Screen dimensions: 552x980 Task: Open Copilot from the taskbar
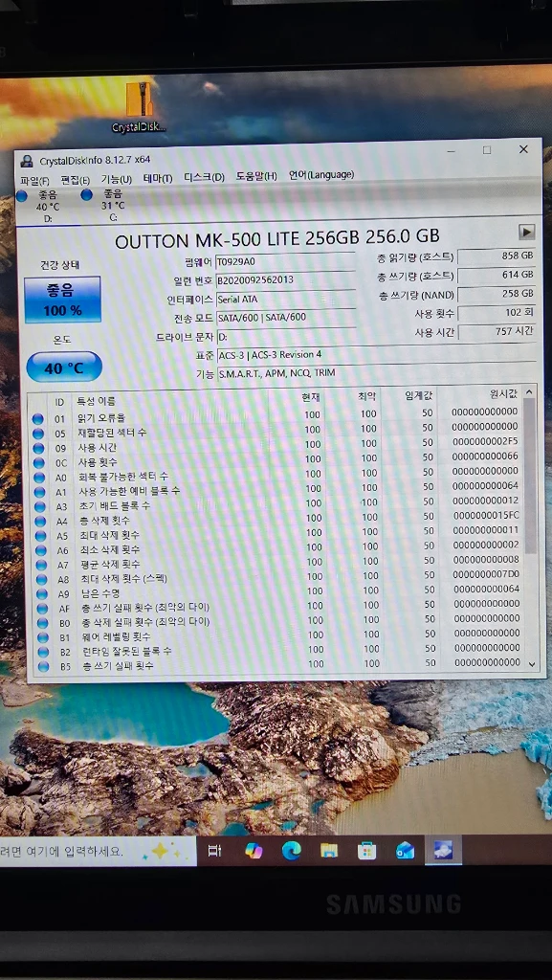click(x=254, y=851)
